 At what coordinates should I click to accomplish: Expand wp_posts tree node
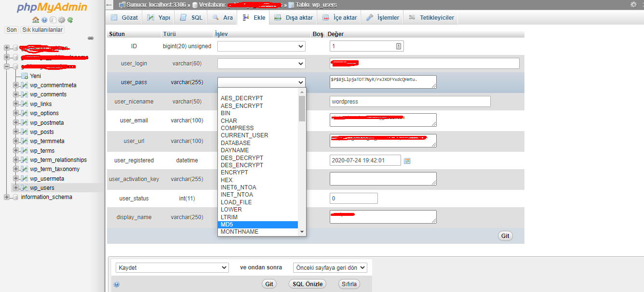click(x=15, y=132)
